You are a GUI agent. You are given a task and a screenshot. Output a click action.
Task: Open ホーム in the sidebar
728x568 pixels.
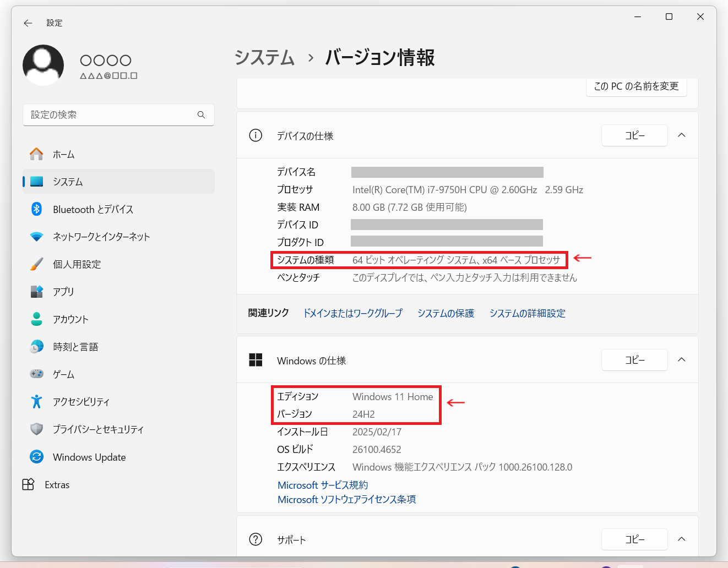(x=118, y=154)
